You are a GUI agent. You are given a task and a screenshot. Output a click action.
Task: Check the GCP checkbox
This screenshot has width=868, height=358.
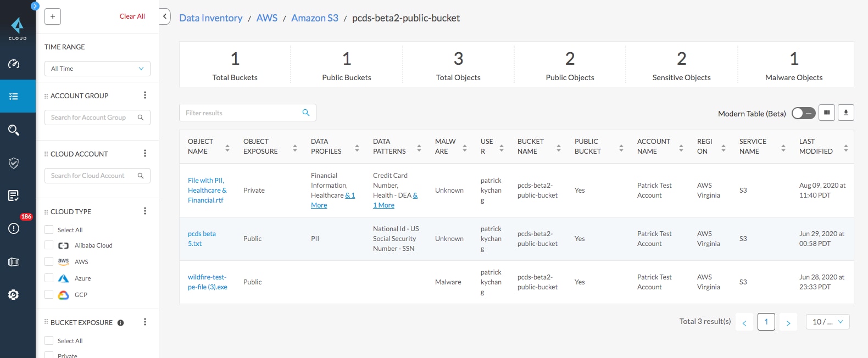point(49,294)
